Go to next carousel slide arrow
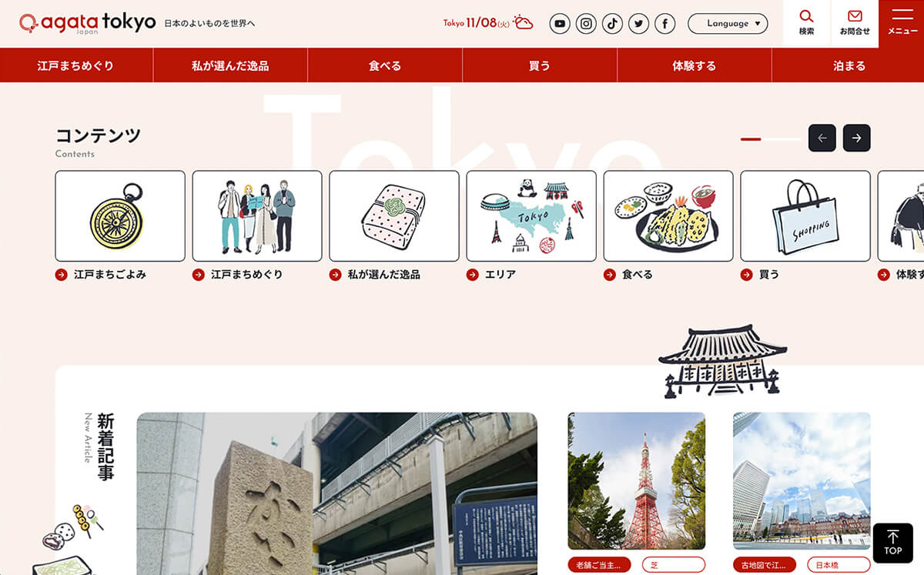924x575 pixels. pyautogui.click(x=856, y=138)
